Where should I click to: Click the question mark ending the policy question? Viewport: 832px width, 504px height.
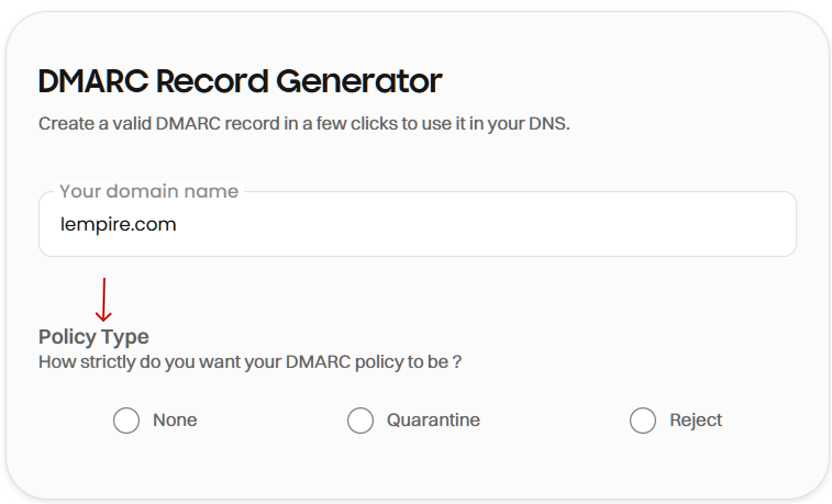click(457, 362)
